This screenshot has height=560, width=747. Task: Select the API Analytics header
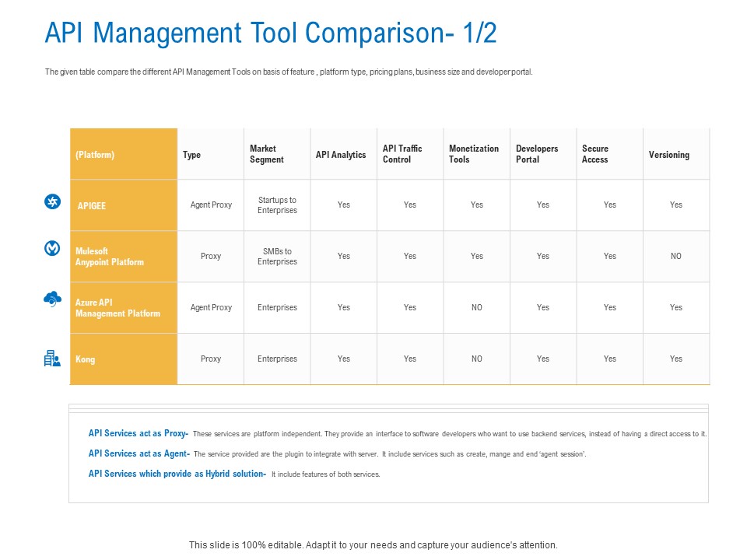(343, 154)
